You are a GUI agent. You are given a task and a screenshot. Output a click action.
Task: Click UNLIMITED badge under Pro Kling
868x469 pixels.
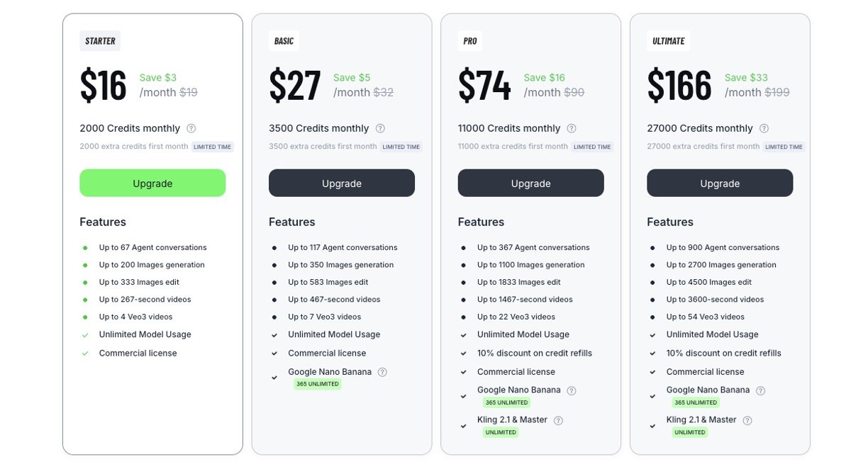pyautogui.click(x=501, y=432)
